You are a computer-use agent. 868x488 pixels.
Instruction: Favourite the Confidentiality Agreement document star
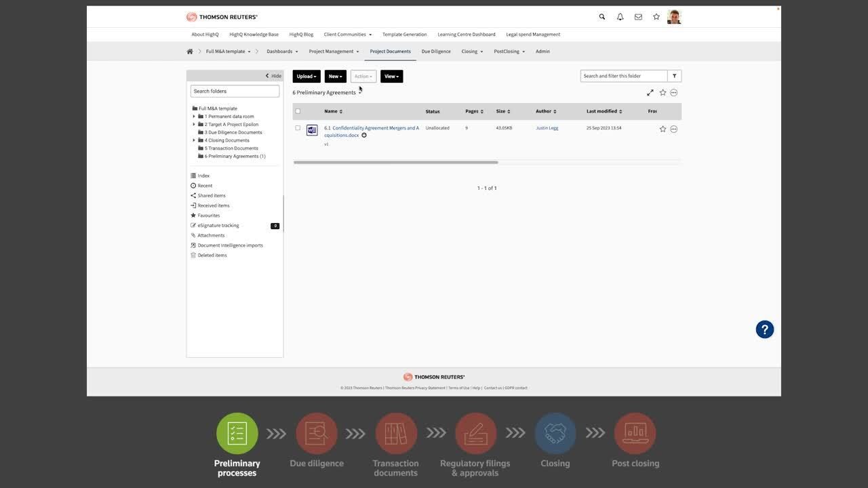663,129
